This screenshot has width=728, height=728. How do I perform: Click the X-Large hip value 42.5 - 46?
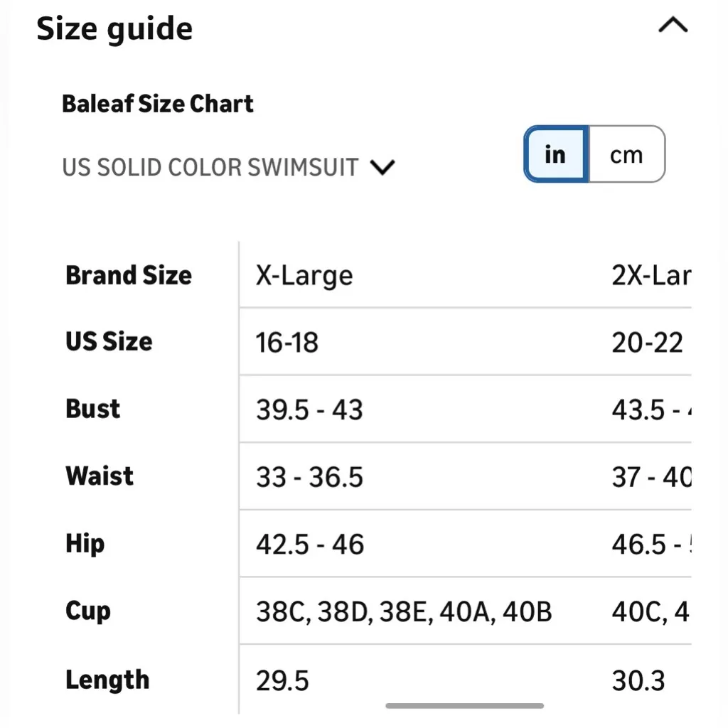pos(310,545)
